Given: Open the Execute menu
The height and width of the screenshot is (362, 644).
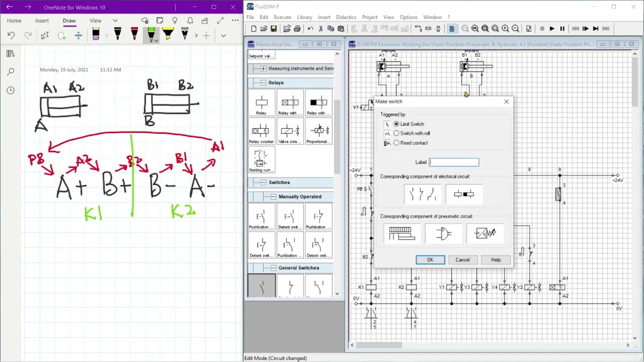Looking at the screenshot, I should tap(282, 17).
